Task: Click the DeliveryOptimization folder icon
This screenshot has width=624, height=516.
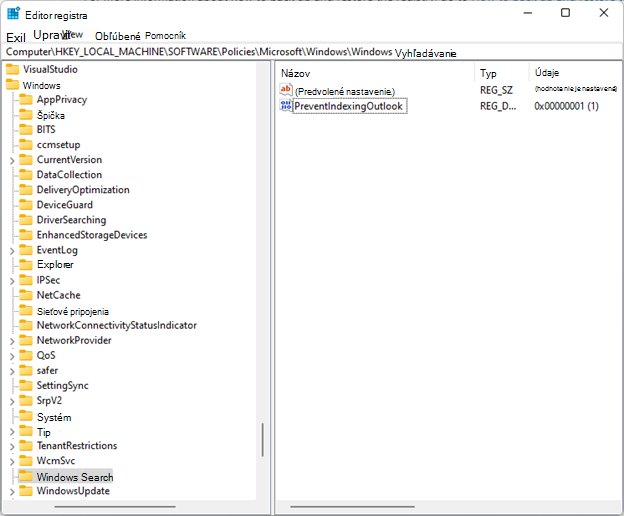Action: (x=26, y=190)
